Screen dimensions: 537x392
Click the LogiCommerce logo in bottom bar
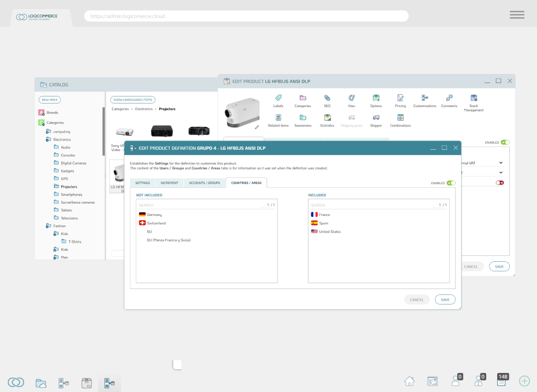[16, 382]
